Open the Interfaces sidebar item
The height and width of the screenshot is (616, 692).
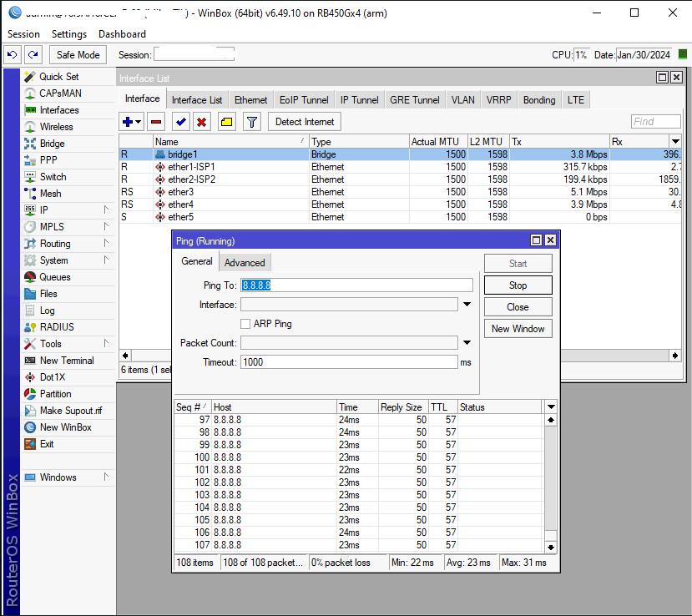[59, 110]
